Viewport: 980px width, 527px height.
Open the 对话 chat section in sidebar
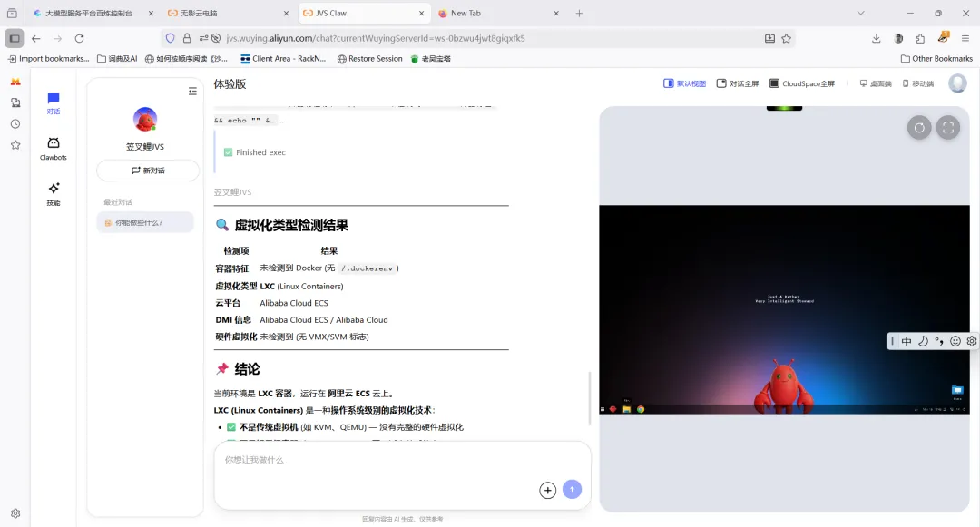[54, 103]
